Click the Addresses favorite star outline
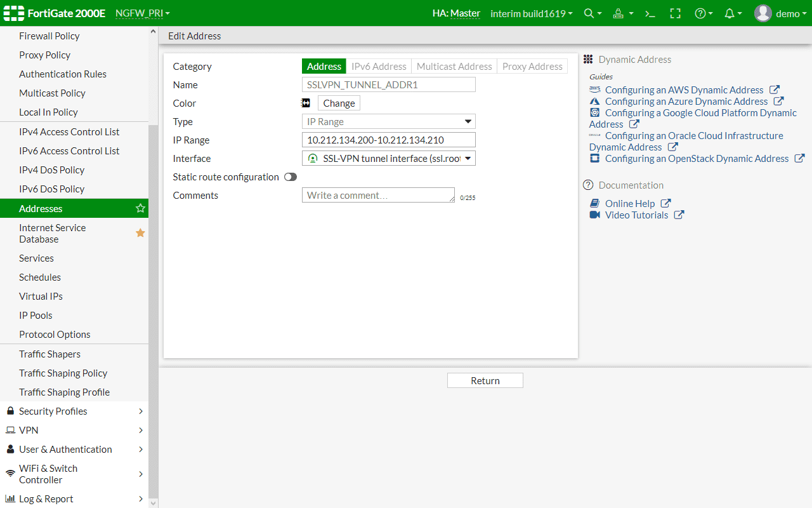 coord(140,208)
